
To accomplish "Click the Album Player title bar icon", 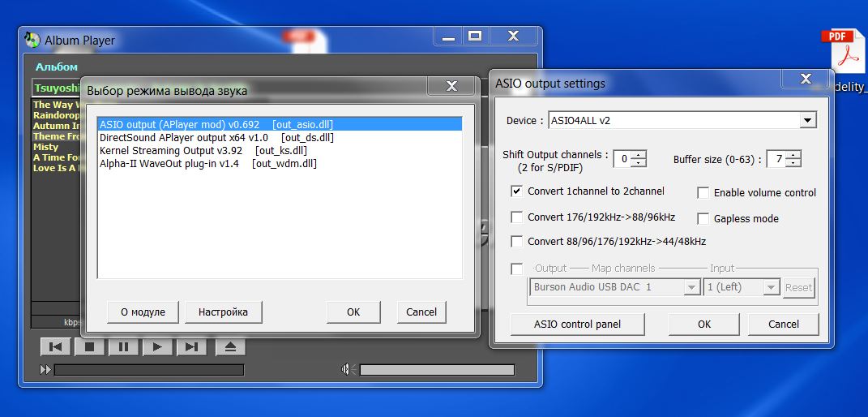I will 32,40.
